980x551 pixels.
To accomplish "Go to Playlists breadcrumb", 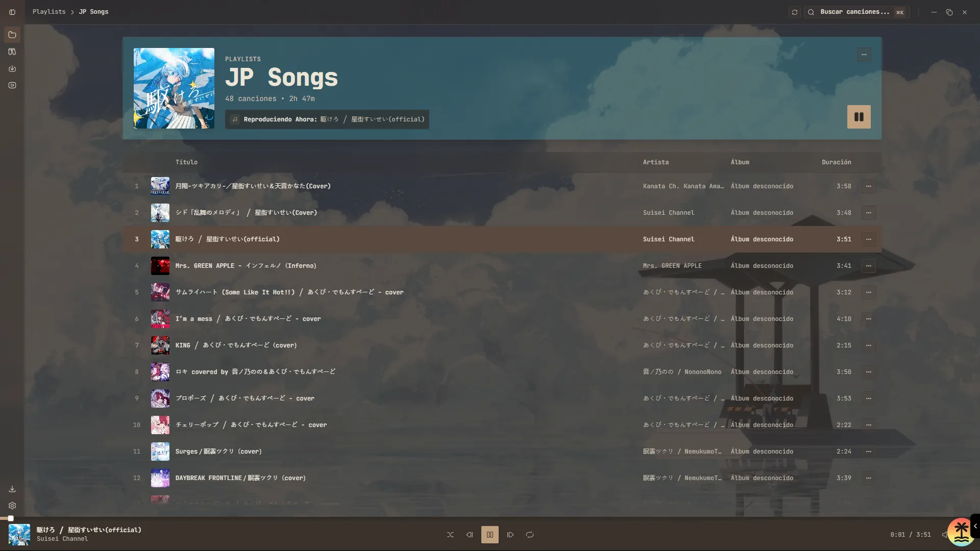I will [49, 12].
